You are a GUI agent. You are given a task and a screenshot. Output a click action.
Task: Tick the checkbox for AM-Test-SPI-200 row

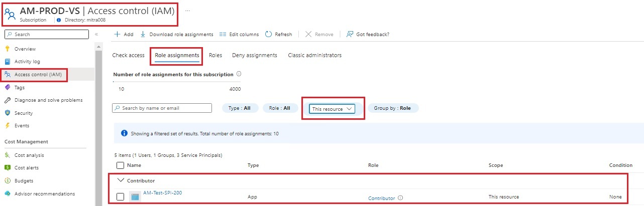pos(120,197)
